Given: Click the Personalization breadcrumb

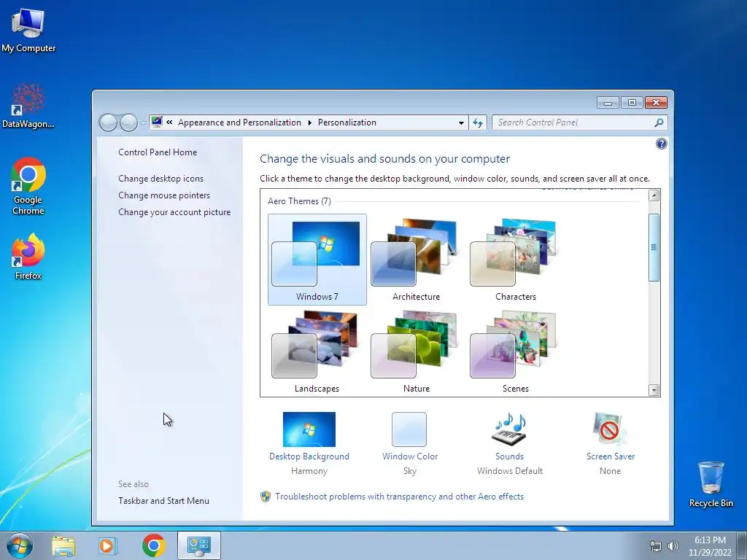Looking at the screenshot, I should point(347,122).
